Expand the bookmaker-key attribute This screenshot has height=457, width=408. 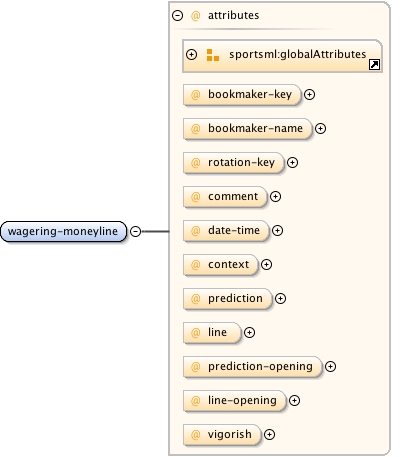(x=309, y=95)
